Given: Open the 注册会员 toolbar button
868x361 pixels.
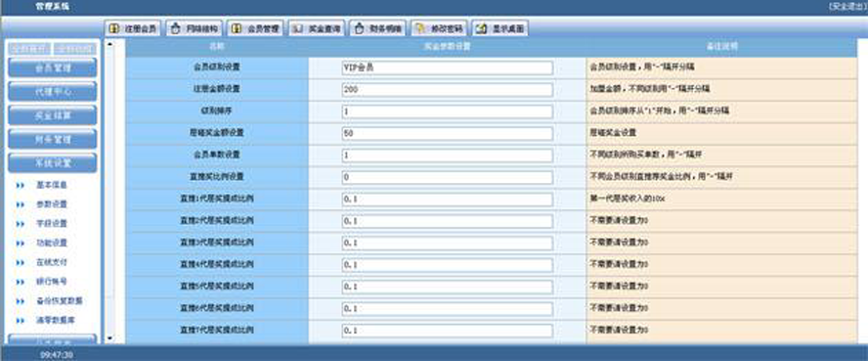Looking at the screenshot, I should 133,28.
